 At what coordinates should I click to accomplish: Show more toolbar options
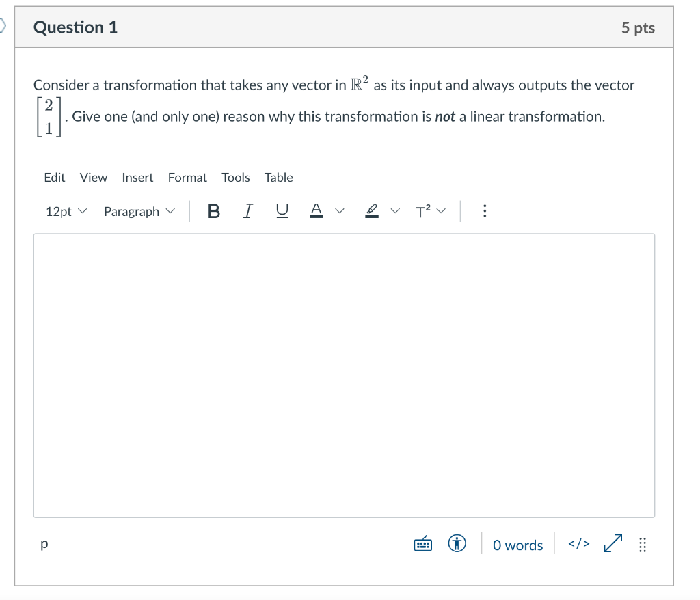[485, 210]
